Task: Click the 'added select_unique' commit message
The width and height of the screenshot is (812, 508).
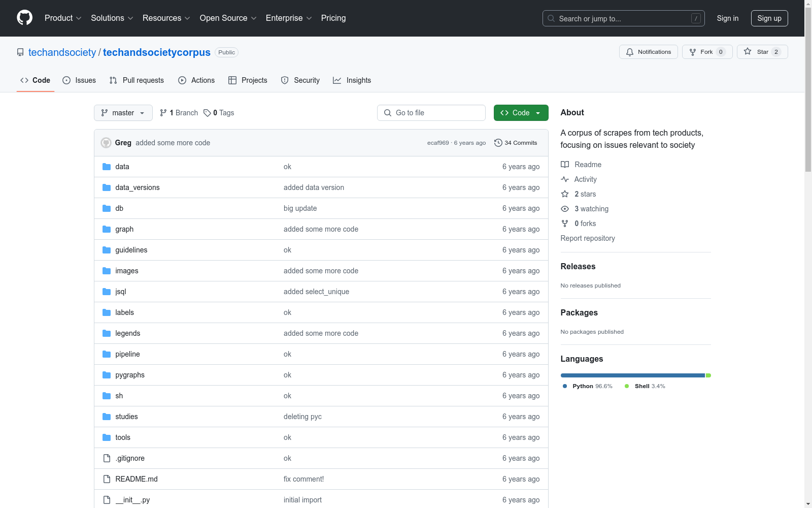Action: (316, 292)
